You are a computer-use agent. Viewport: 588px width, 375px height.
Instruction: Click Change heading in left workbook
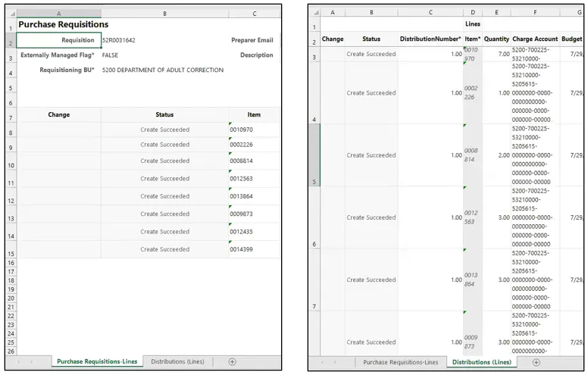click(59, 114)
